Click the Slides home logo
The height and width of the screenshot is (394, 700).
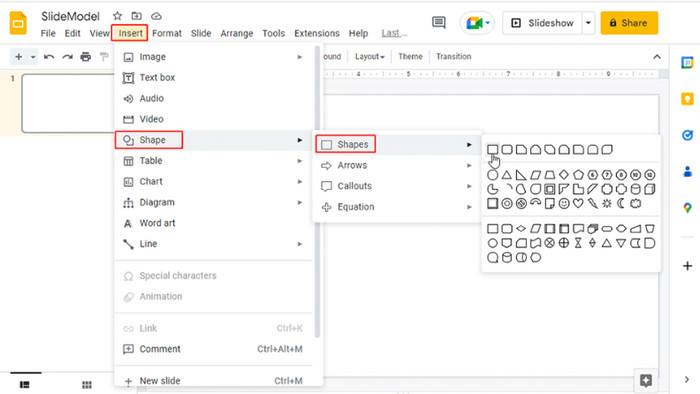tap(18, 23)
